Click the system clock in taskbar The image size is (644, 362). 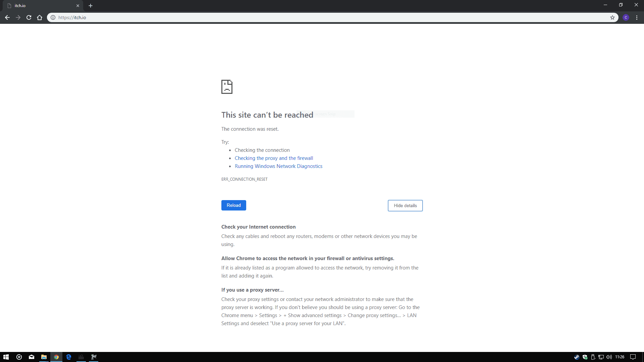point(620,357)
